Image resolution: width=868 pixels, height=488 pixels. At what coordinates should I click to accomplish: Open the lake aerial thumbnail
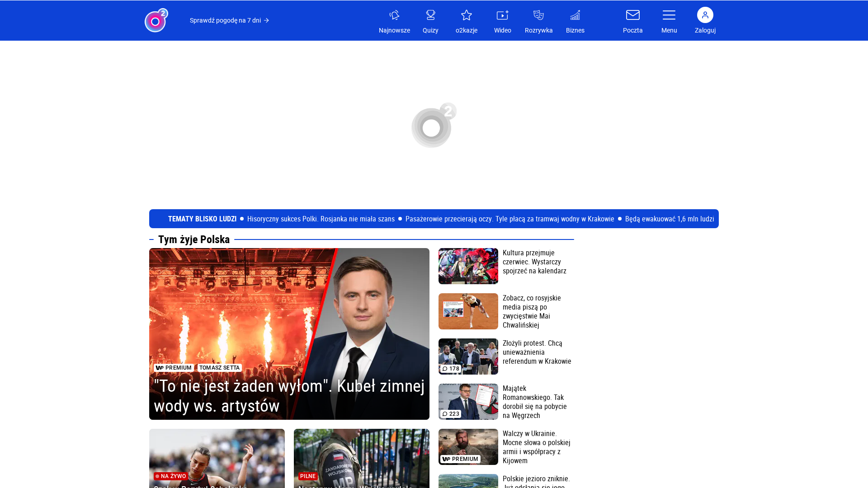tap(468, 481)
